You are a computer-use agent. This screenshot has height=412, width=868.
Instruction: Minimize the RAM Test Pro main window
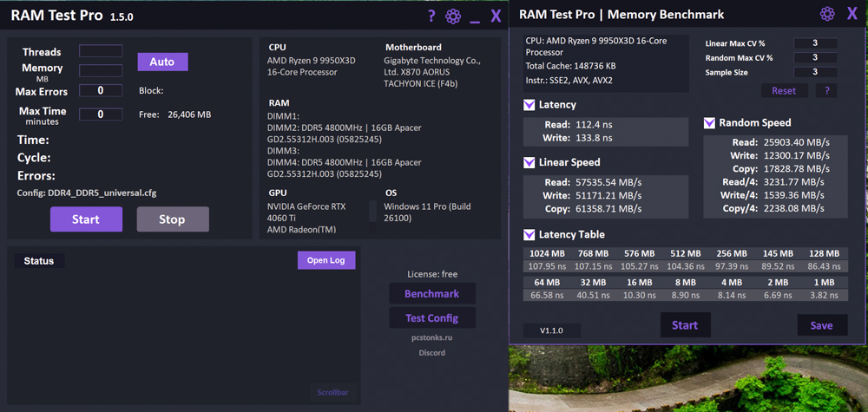point(475,21)
